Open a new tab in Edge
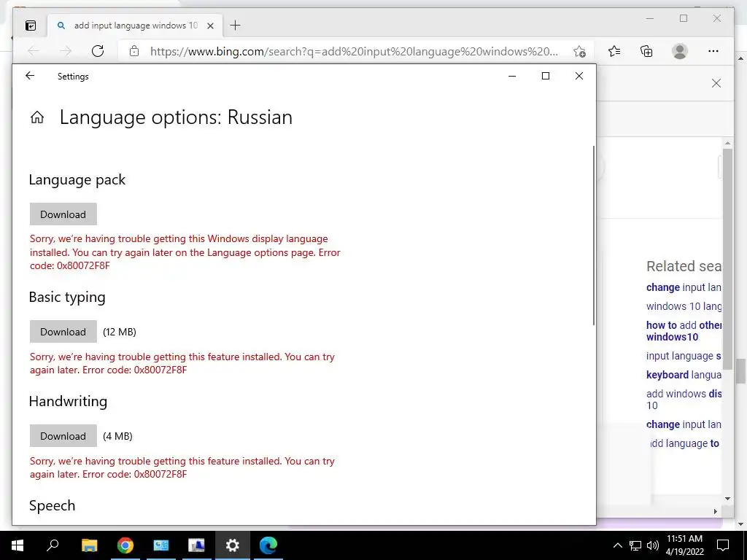The height and width of the screenshot is (560, 747). (x=235, y=26)
